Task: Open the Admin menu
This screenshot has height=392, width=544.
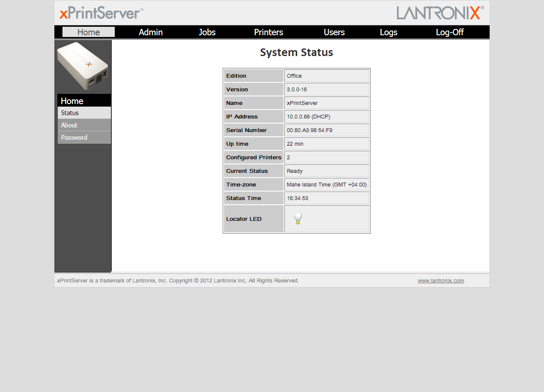Action: pos(151,32)
